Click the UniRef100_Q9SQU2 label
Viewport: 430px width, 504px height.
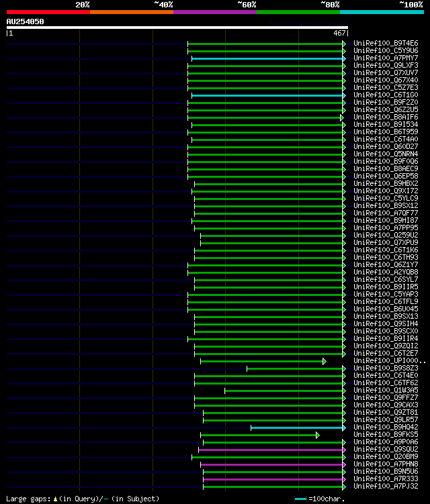[x=386, y=450]
